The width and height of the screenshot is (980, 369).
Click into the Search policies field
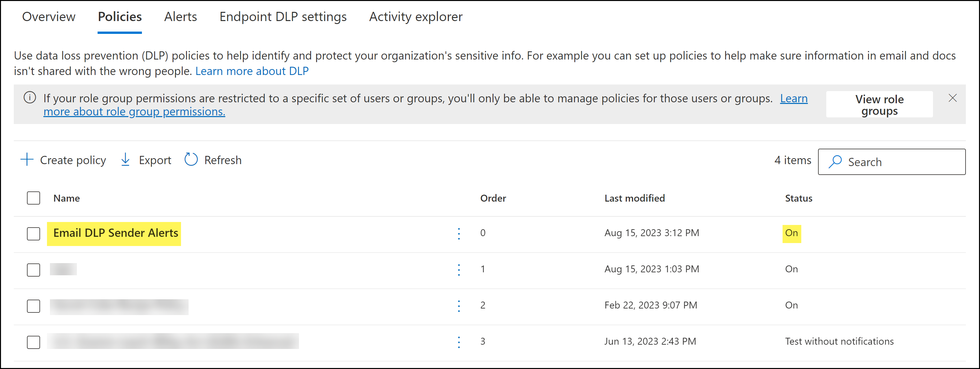coord(901,162)
